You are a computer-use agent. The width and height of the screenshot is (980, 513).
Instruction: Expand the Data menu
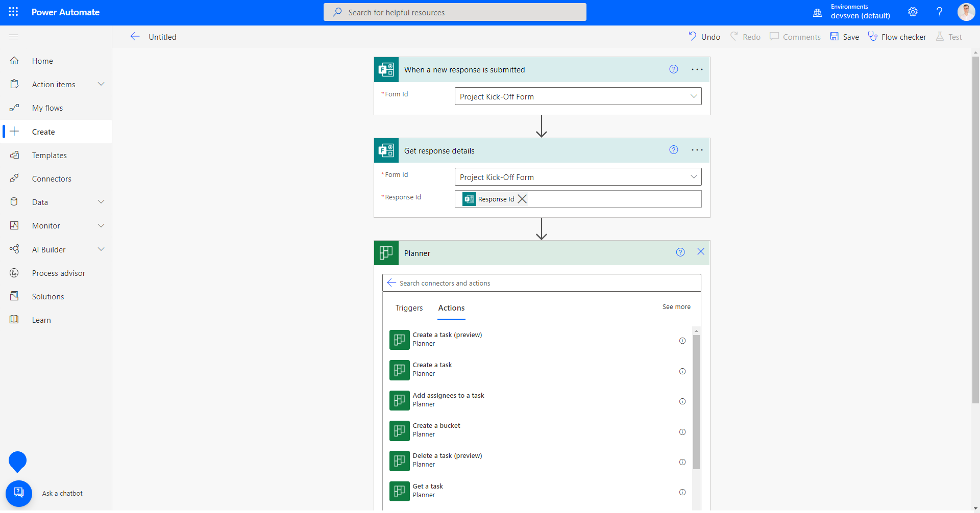(x=101, y=202)
